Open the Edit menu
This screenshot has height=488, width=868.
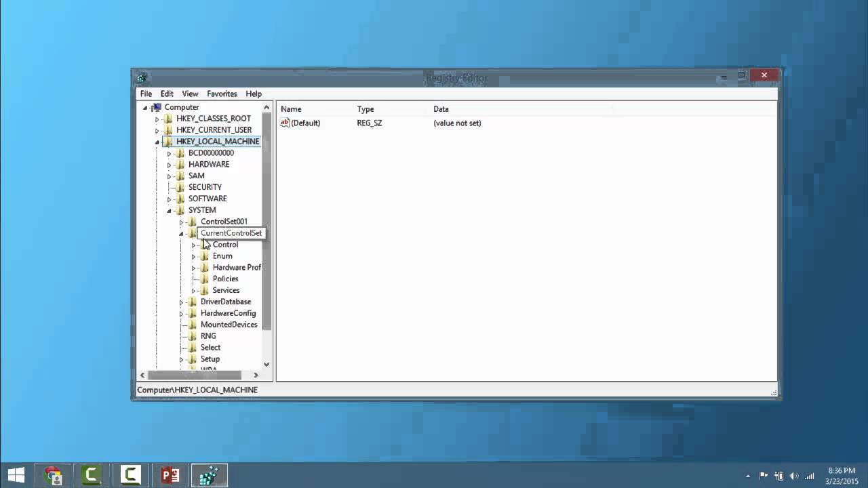[x=167, y=94]
